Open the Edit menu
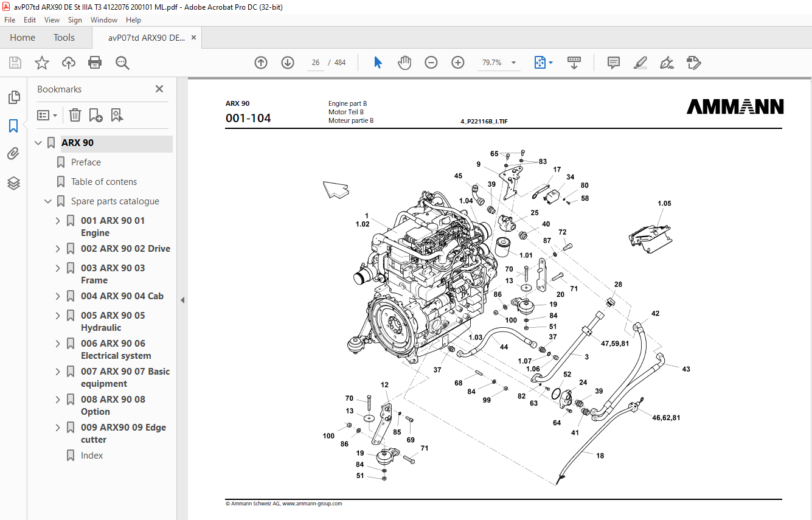 [x=30, y=20]
